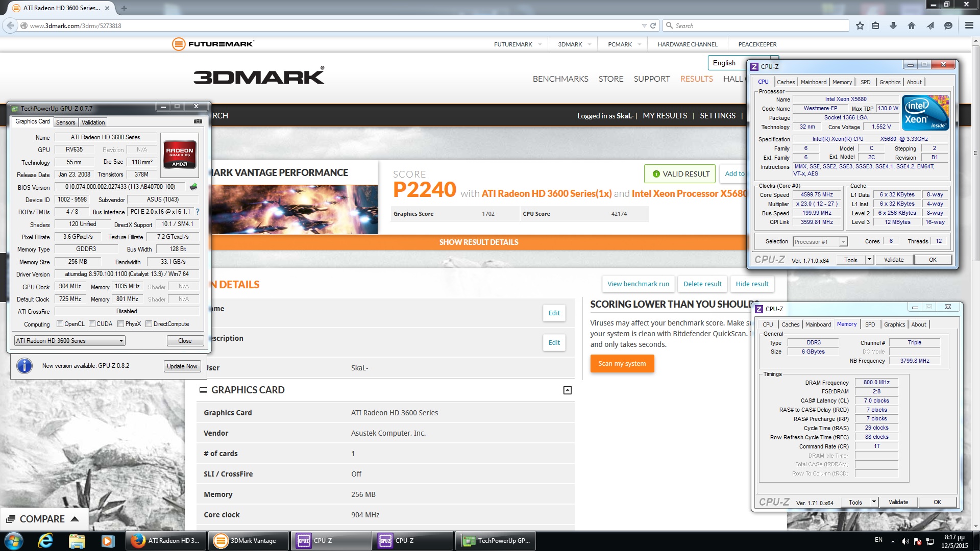980x551 pixels.
Task: Switch to Sensors tab in GPU-Z
Action: 65,122
